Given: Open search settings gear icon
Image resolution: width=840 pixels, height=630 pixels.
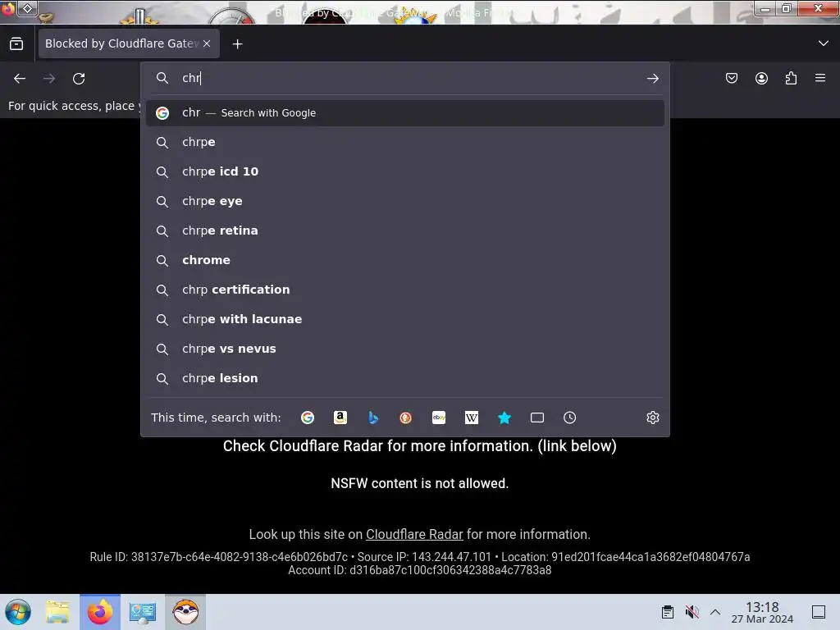Looking at the screenshot, I should (x=652, y=418).
